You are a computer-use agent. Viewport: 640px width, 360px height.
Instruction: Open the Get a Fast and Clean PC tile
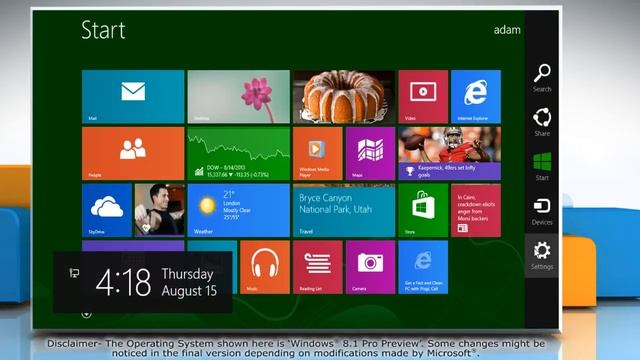(x=423, y=267)
